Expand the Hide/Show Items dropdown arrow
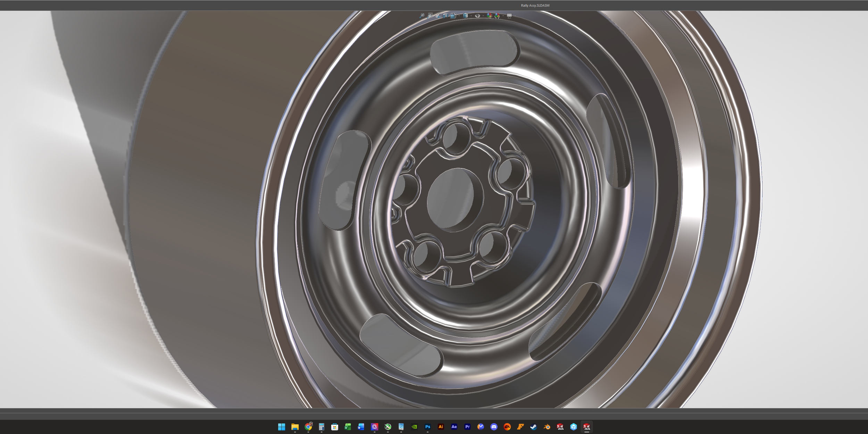 [483, 16]
